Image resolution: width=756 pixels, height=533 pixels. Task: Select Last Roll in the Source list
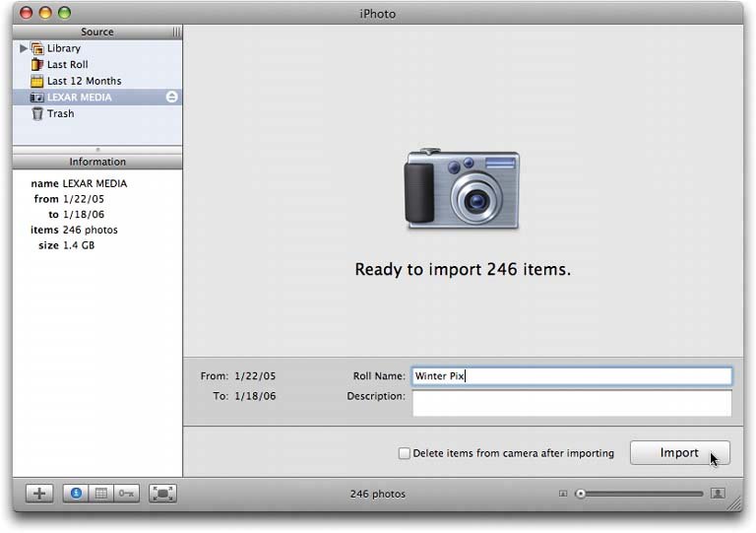pyautogui.click(x=67, y=65)
